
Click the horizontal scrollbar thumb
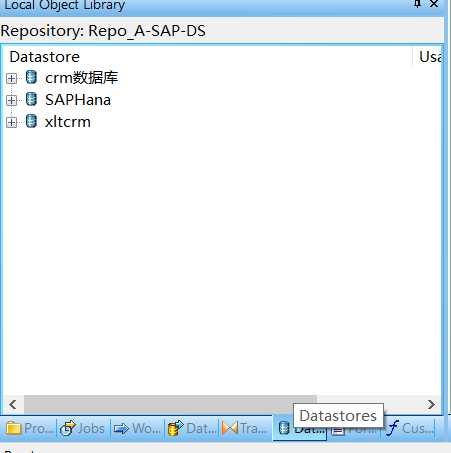click(x=170, y=404)
